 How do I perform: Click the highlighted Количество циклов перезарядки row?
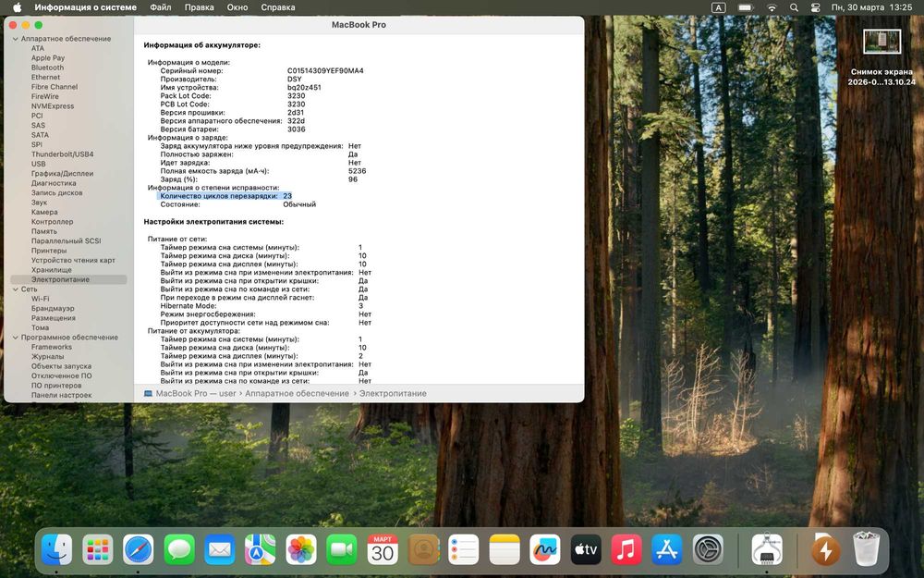point(225,196)
